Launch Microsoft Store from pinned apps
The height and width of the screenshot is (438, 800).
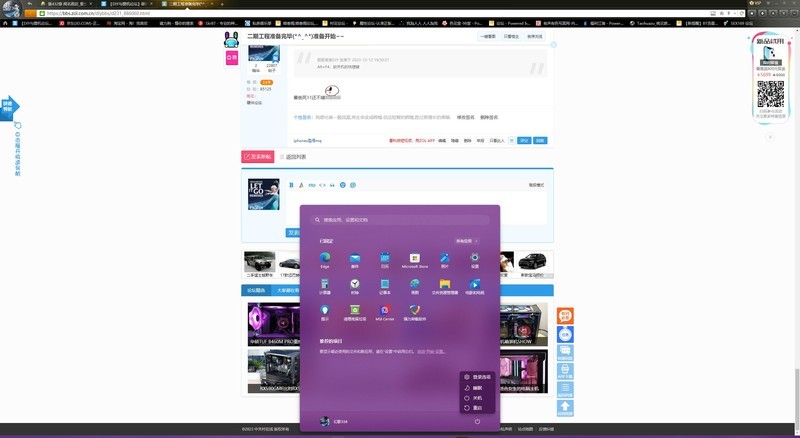415,259
